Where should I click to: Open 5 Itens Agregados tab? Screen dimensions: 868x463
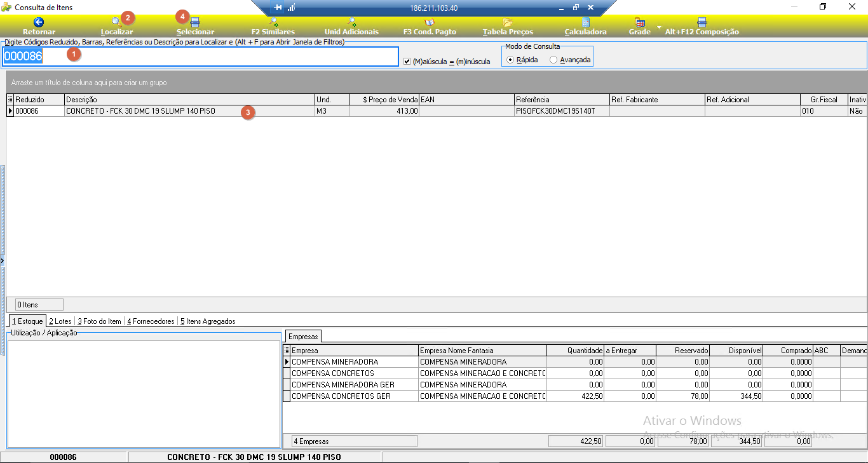pyautogui.click(x=208, y=321)
